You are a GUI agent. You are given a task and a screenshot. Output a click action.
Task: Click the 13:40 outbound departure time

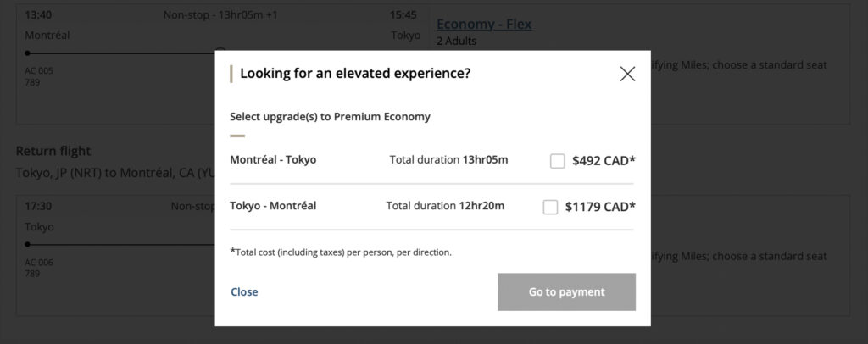coord(38,15)
